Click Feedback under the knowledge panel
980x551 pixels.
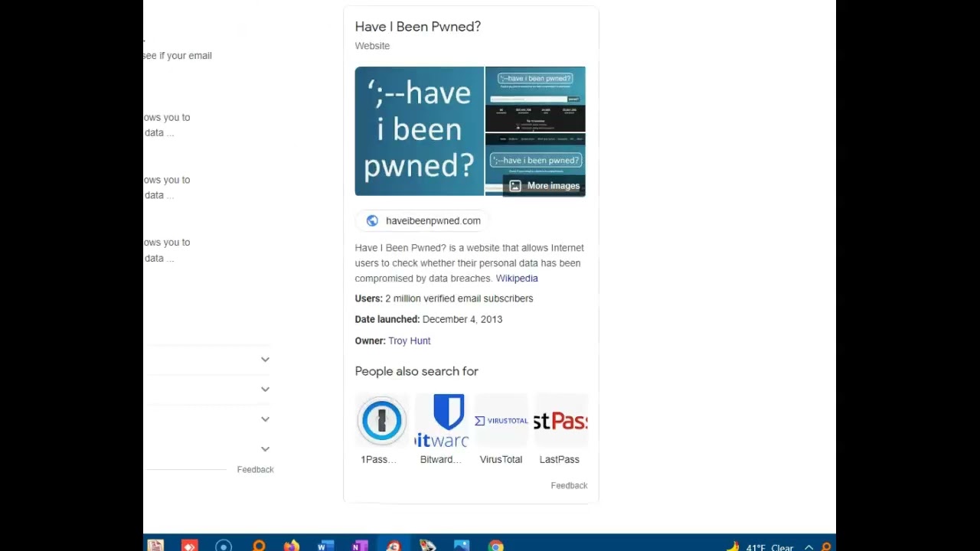pos(569,485)
